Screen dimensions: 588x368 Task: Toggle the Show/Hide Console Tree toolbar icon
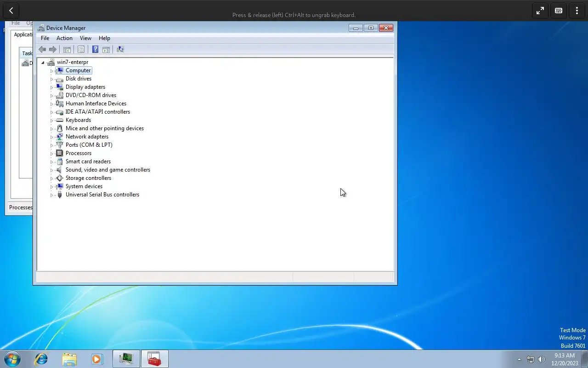(67, 49)
